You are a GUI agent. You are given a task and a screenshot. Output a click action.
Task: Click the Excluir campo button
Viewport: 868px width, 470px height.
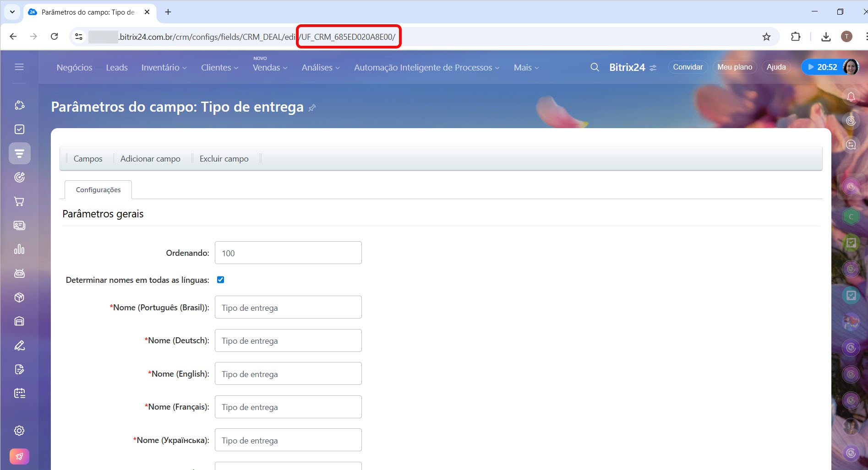[x=224, y=159]
